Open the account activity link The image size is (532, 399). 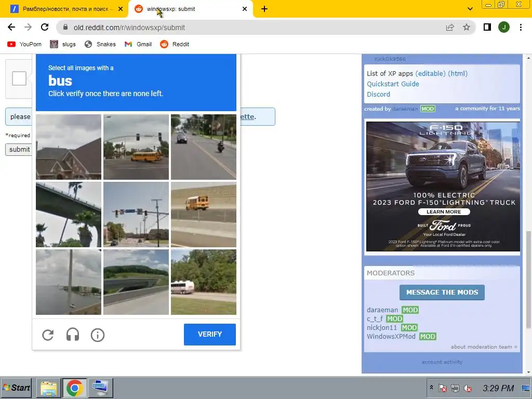pyautogui.click(x=442, y=362)
